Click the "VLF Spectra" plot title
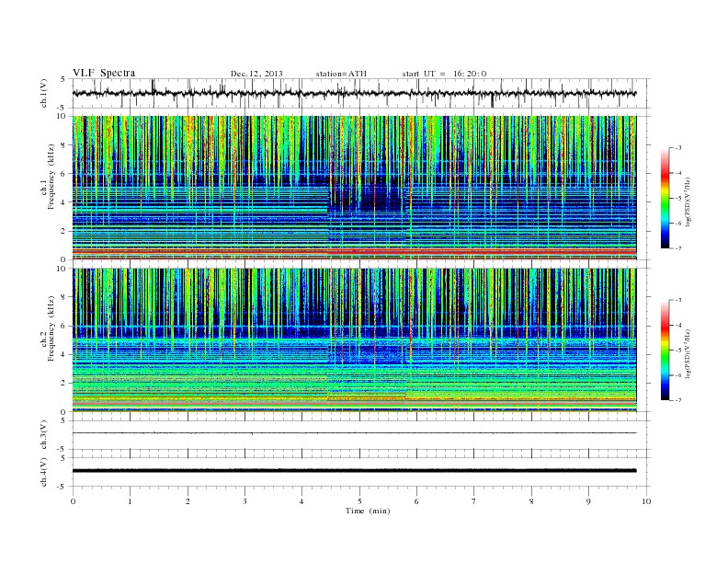This screenshot has height=563, width=728. click(x=104, y=73)
